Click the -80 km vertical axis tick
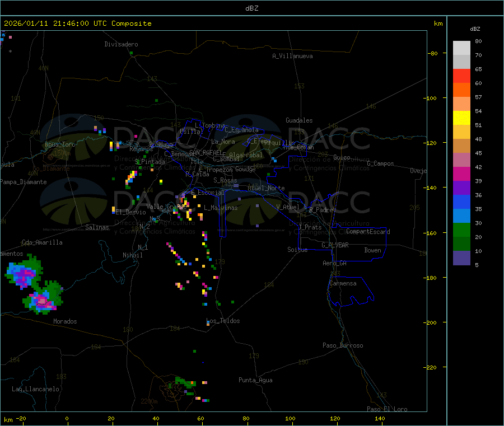 tap(433, 53)
